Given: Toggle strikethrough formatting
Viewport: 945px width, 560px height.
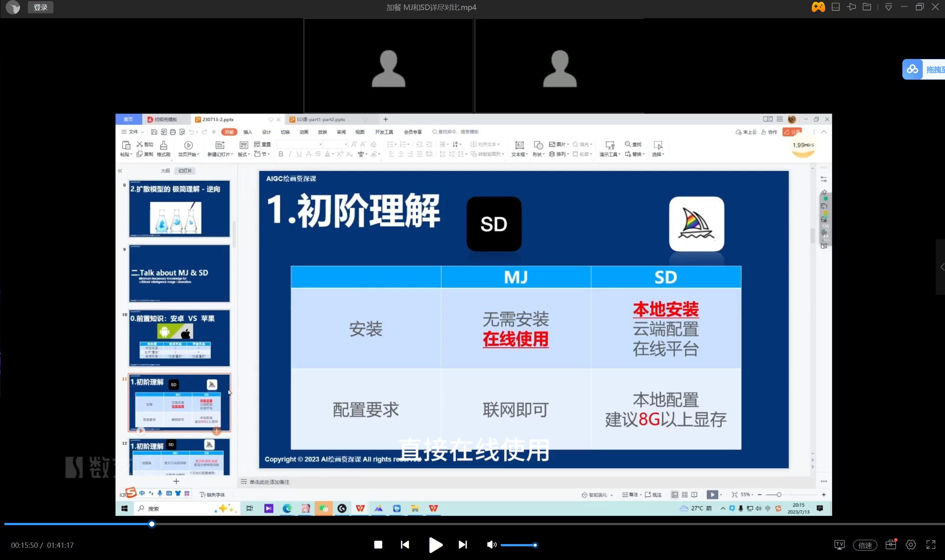Looking at the screenshot, I should click(318, 154).
